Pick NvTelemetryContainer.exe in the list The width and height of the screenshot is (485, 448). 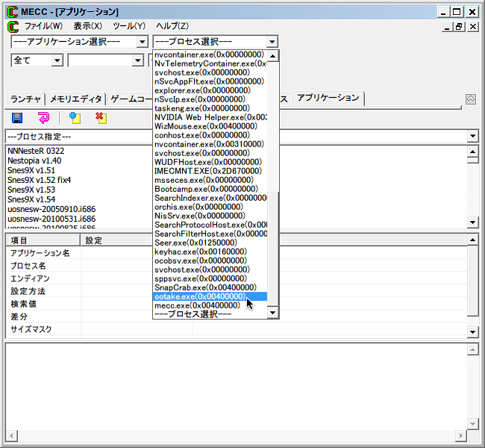210,63
